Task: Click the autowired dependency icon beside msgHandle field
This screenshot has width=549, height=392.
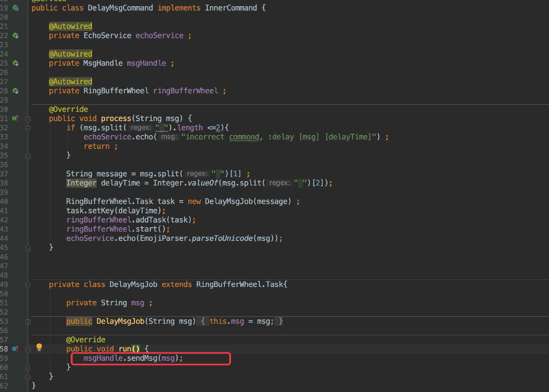Action: click(x=16, y=63)
